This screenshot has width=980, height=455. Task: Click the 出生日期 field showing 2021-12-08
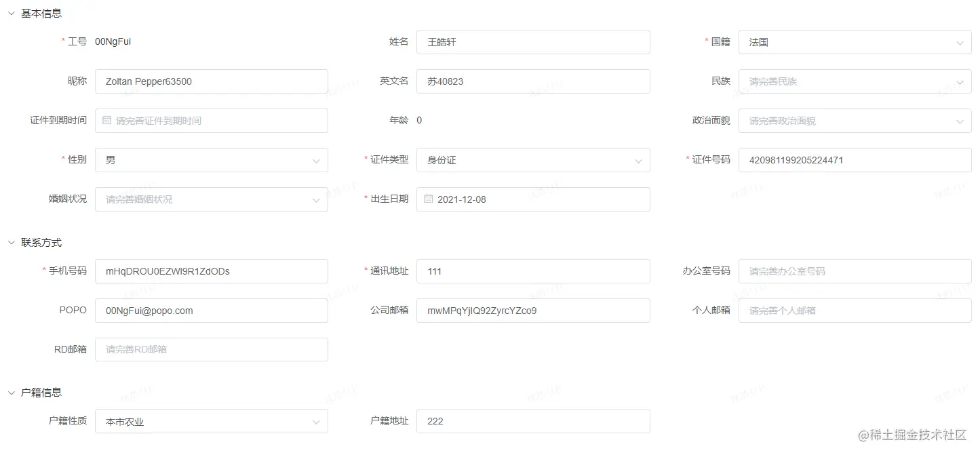[533, 199]
